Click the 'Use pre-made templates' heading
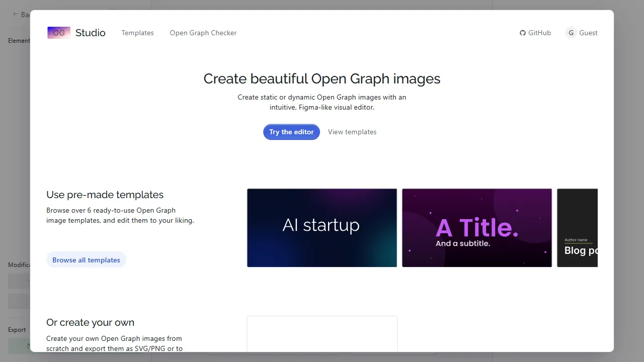The image size is (644, 362). pyautogui.click(x=105, y=195)
